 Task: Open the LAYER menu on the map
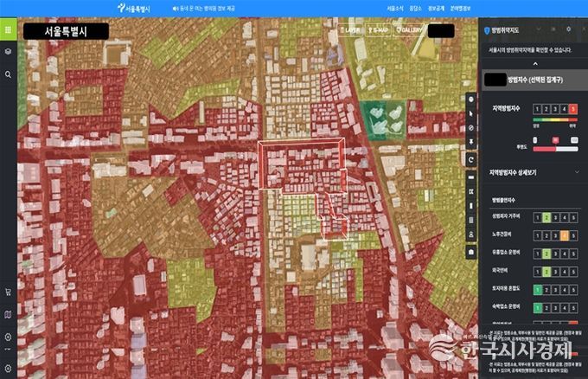[x=352, y=30]
